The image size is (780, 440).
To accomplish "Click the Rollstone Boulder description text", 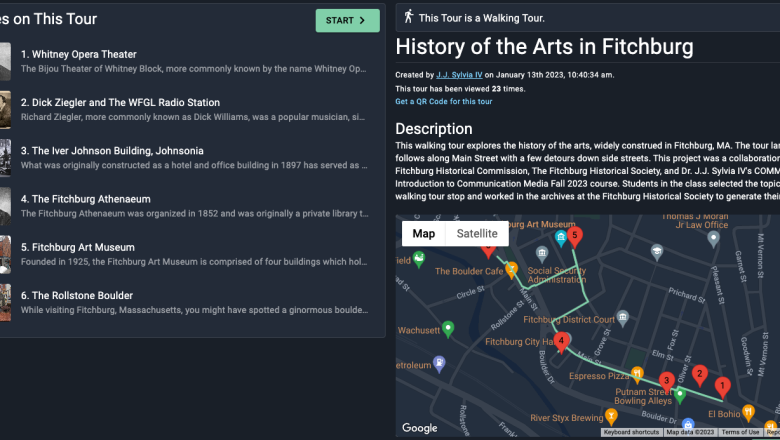I will (x=195, y=310).
